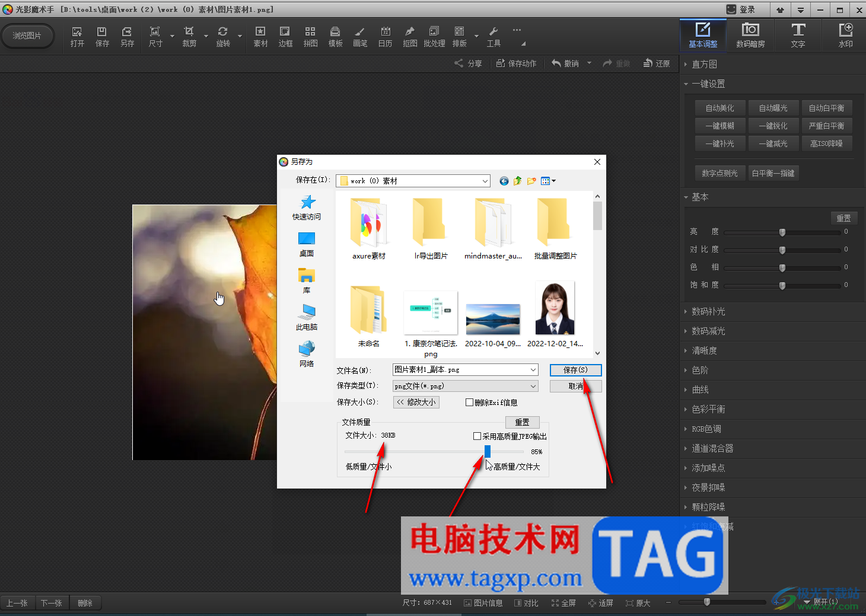Screen dimensions: 866x616
Task: Switch to the 数码暗房 tab
Action: click(750, 35)
